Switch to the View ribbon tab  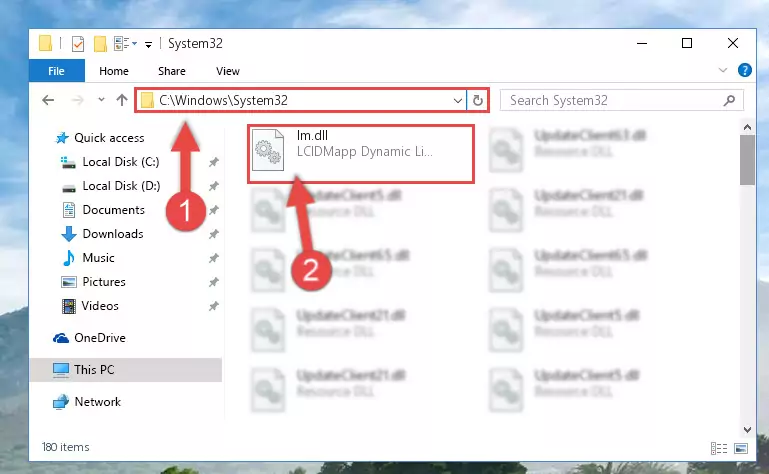(x=228, y=71)
